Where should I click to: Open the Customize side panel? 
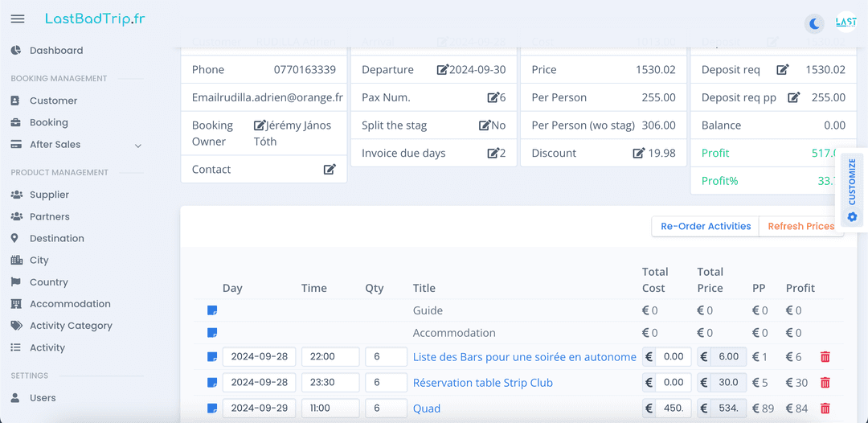click(x=852, y=189)
